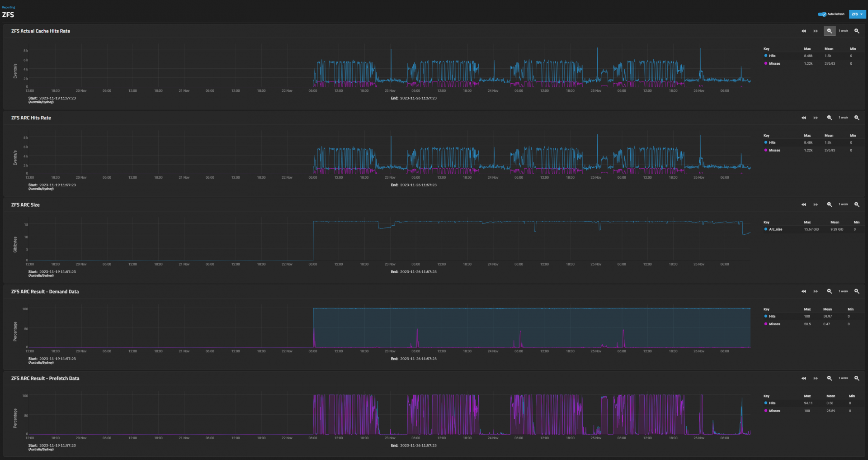Zoom out ARC Result Prefetch Data chart
This screenshot has height=460, width=868.
point(829,379)
